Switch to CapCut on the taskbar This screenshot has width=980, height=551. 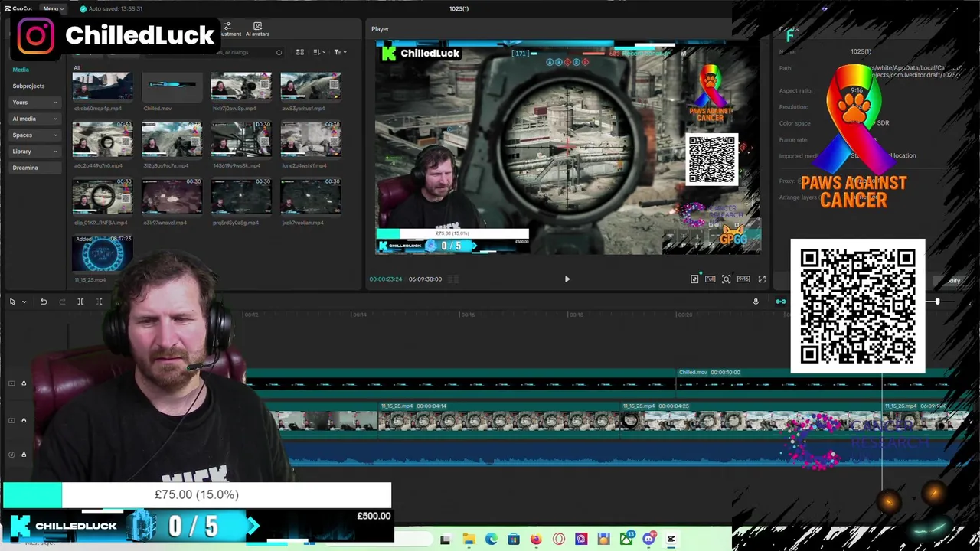[x=671, y=540]
